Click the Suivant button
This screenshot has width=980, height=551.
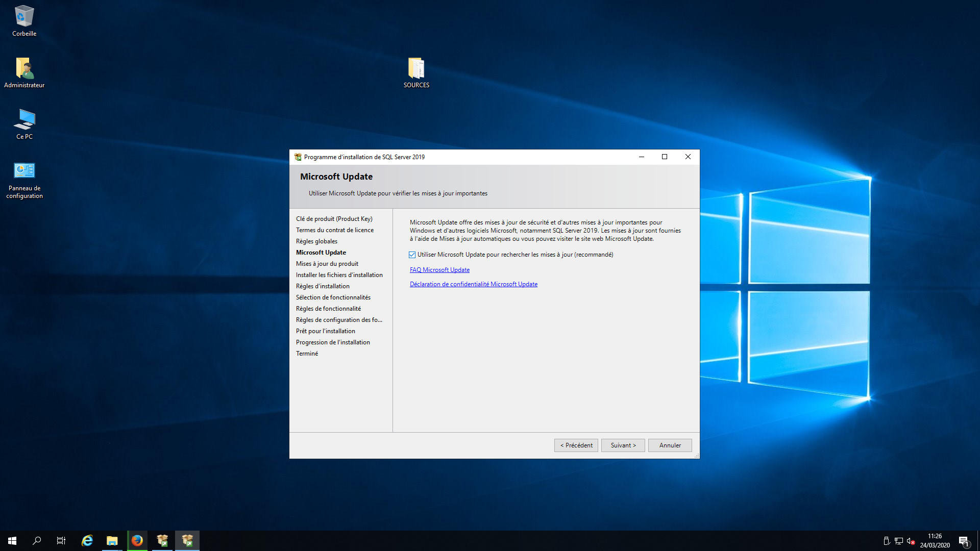click(623, 445)
